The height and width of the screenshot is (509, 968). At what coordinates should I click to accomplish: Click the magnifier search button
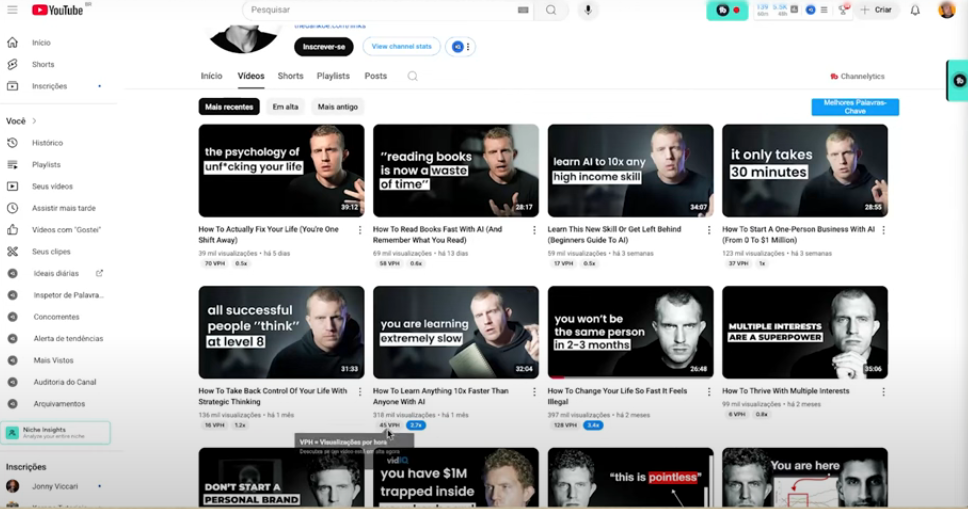[x=551, y=10]
